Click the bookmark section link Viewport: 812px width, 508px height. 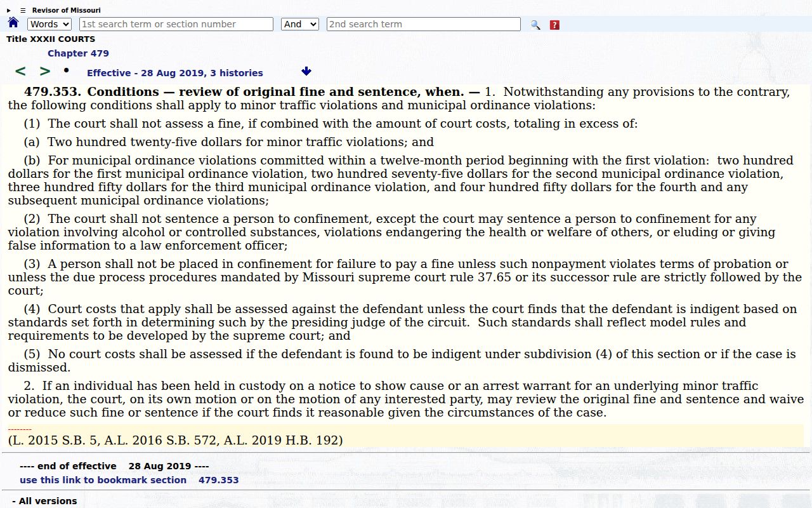103,480
